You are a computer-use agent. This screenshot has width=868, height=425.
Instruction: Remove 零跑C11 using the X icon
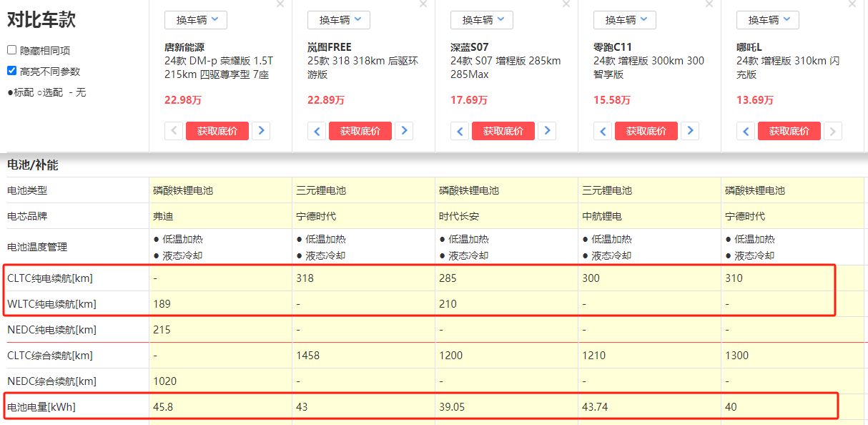(709, 5)
